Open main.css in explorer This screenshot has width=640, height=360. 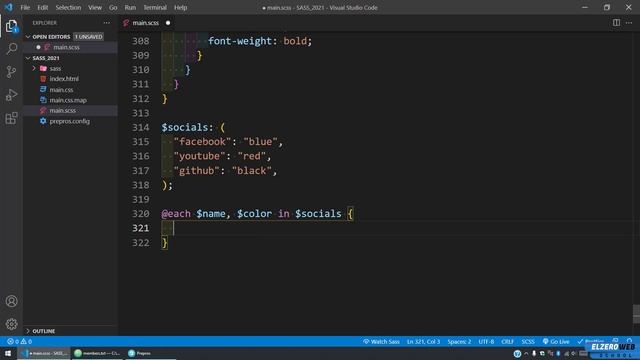(x=61, y=89)
